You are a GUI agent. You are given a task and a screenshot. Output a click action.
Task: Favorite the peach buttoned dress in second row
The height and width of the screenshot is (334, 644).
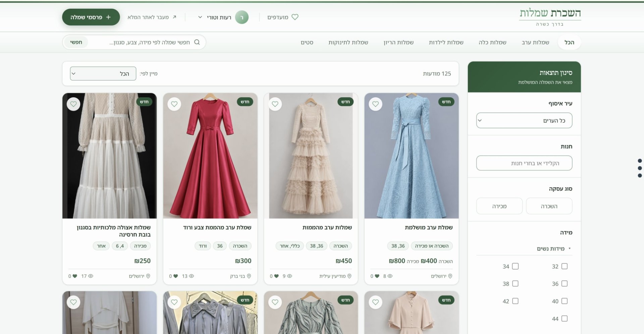375,302
